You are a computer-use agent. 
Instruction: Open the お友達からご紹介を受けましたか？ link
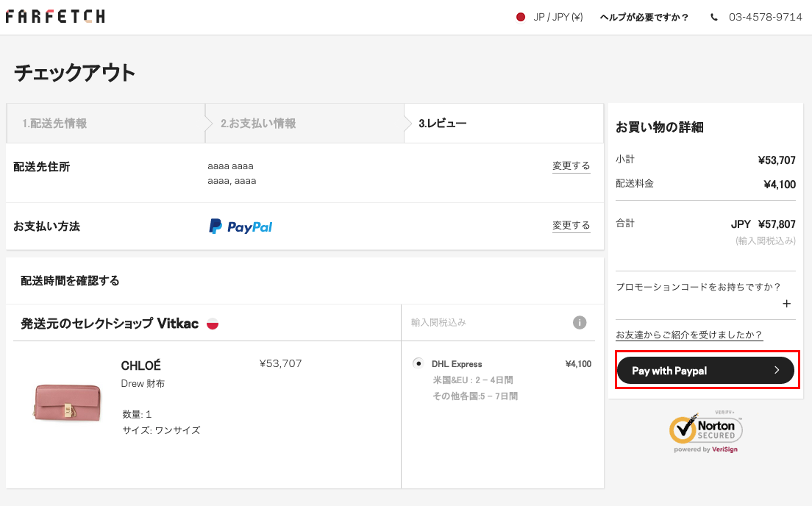(x=689, y=335)
